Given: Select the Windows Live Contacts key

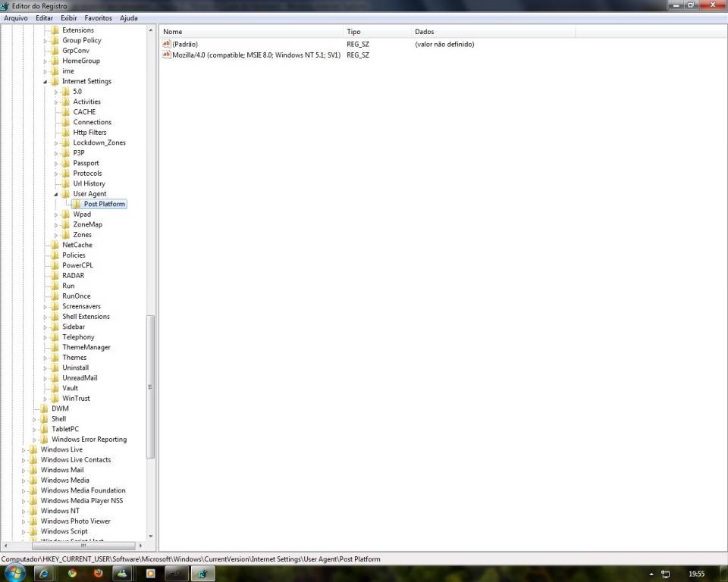Looking at the screenshot, I should (x=76, y=460).
